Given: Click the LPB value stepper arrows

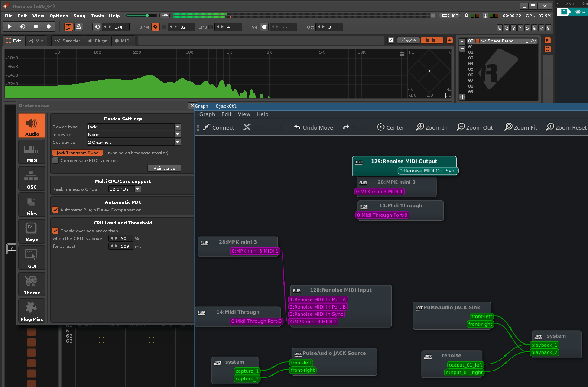Looking at the screenshot, I should coord(220,27).
